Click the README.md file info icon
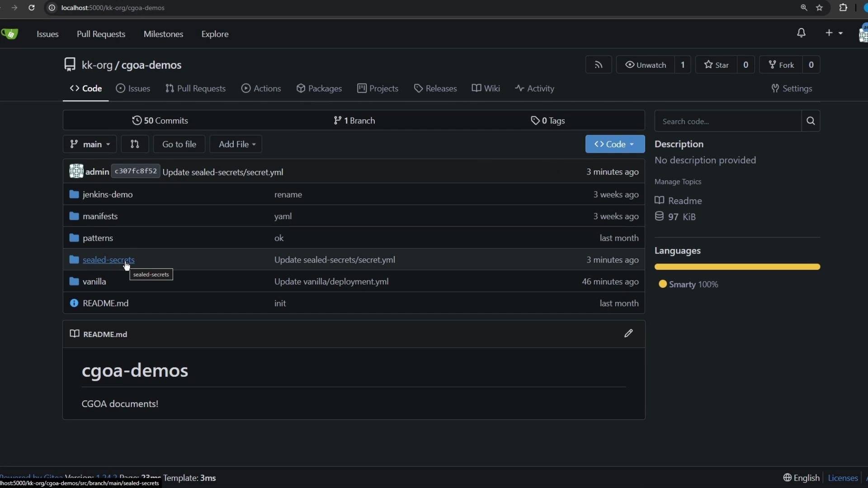Viewport: 868px width, 488px height. coord(74,303)
